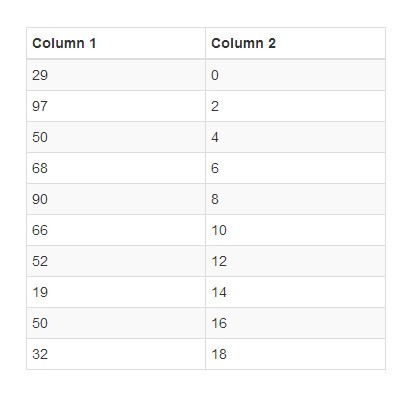Select the cell with value 14
Screen dimensions: 408x395
[295, 292]
